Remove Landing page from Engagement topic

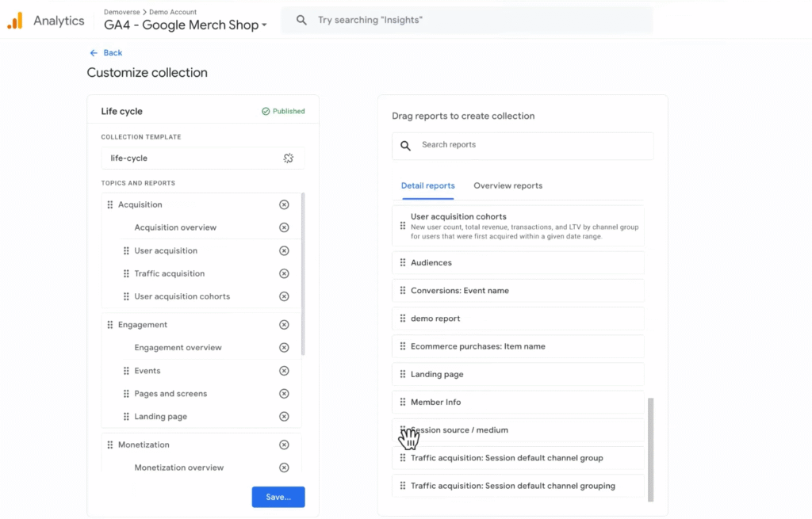pyautogui.click(x=284, y=417)
